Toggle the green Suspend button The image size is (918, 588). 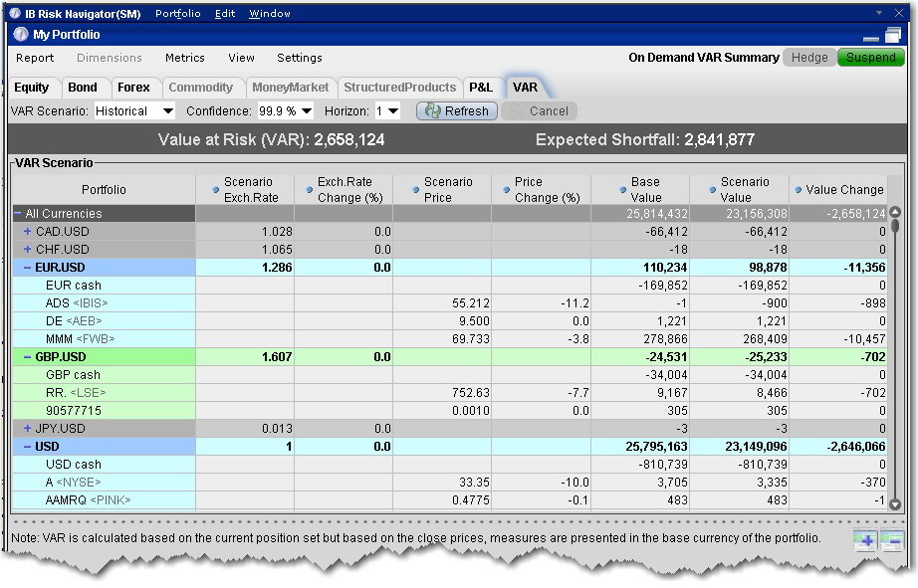tap(870, 58)
